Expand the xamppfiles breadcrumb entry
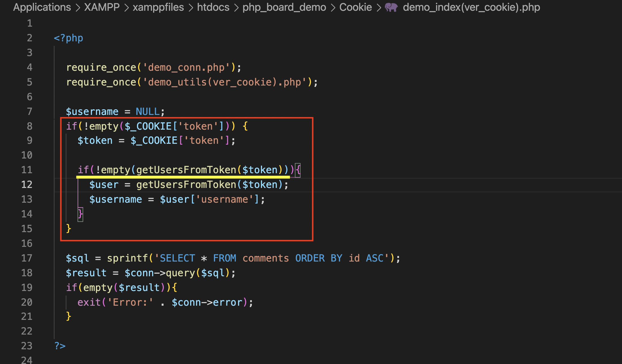 point(158,7)
